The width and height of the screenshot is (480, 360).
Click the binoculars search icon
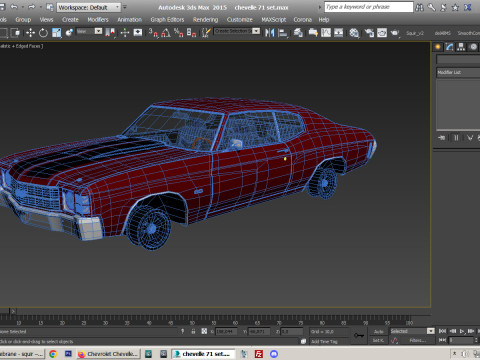tap(419, 7)
